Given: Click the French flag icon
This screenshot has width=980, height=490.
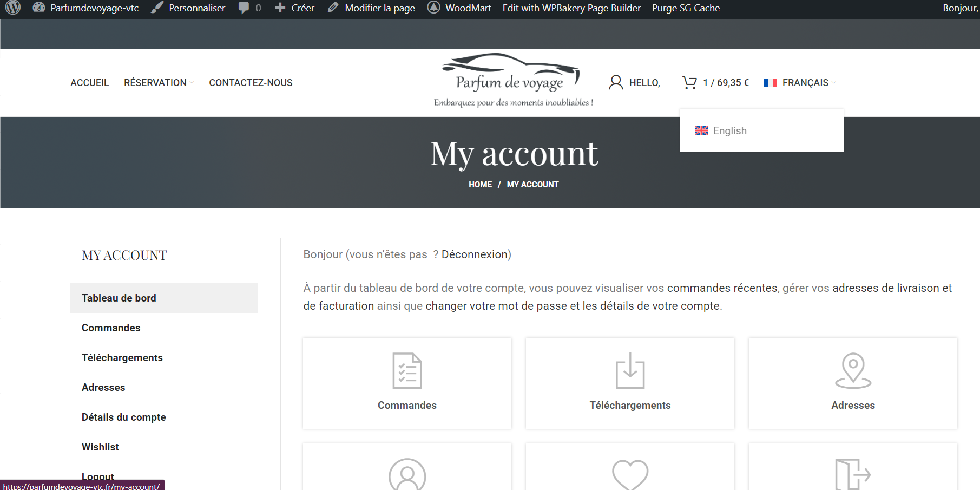Looking at the screenshot, I should pyautogui.click(x=771, y=83).
